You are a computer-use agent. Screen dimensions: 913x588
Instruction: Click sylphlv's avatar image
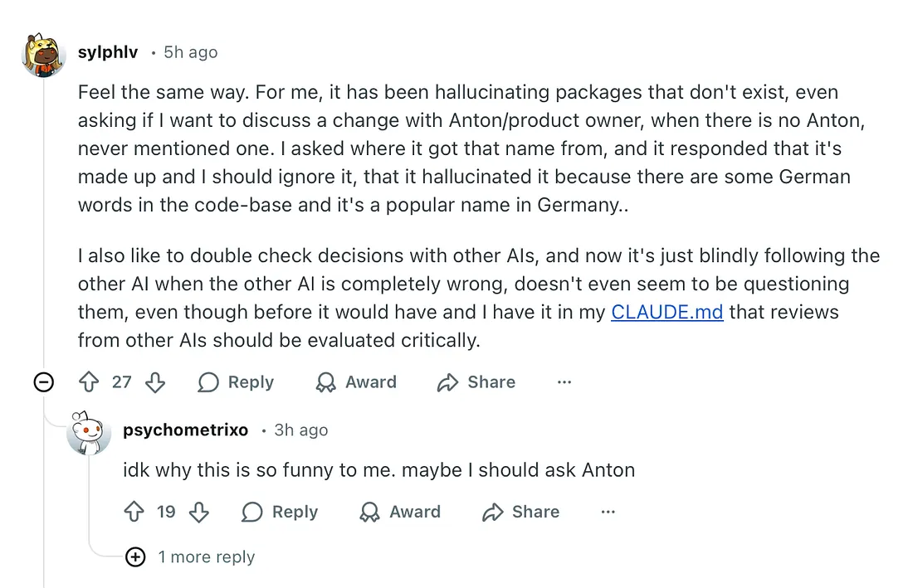[x=42, y=55]
